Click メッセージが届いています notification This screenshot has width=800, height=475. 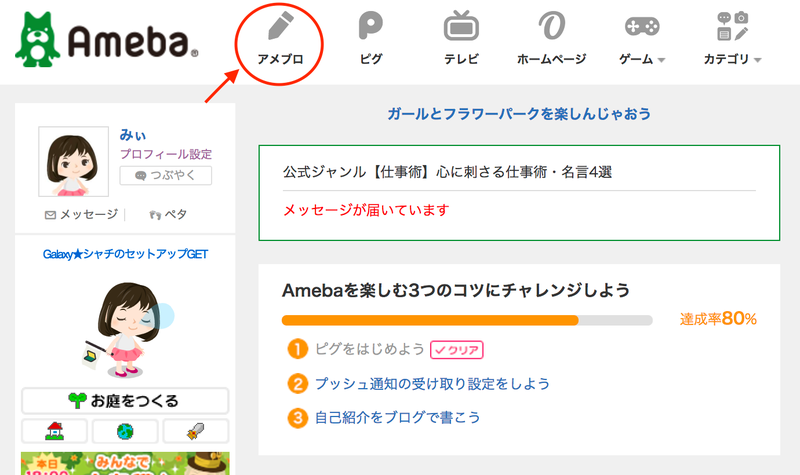366,210
